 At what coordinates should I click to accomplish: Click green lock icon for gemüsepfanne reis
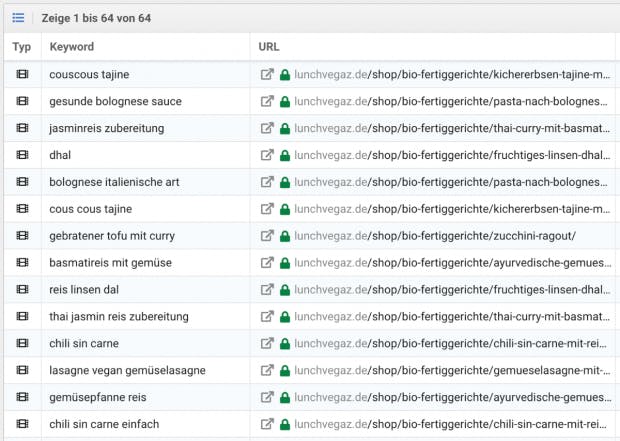[285, 397]
